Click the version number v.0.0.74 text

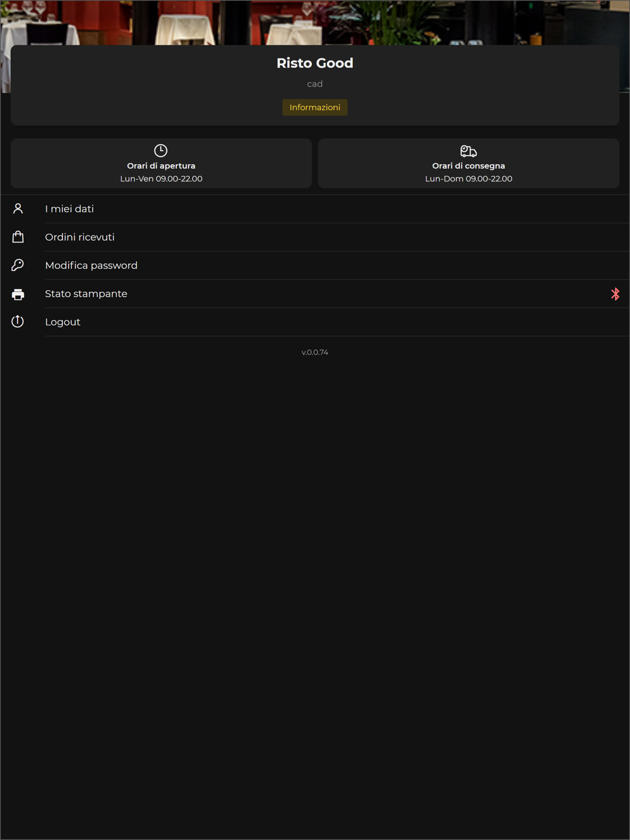315,353
